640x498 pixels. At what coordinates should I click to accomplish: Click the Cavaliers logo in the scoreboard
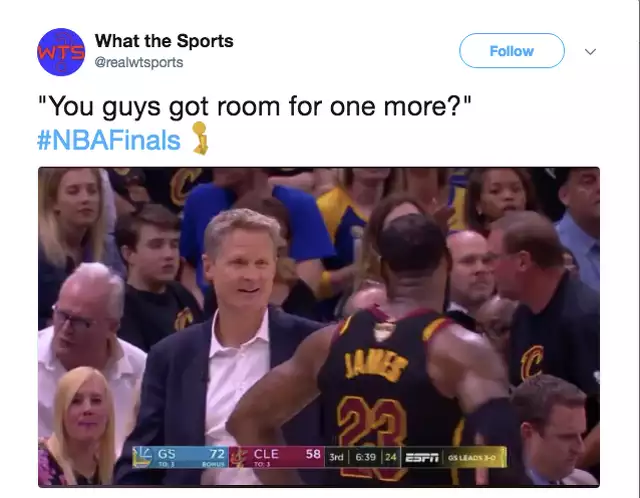(x=238, y=457)
